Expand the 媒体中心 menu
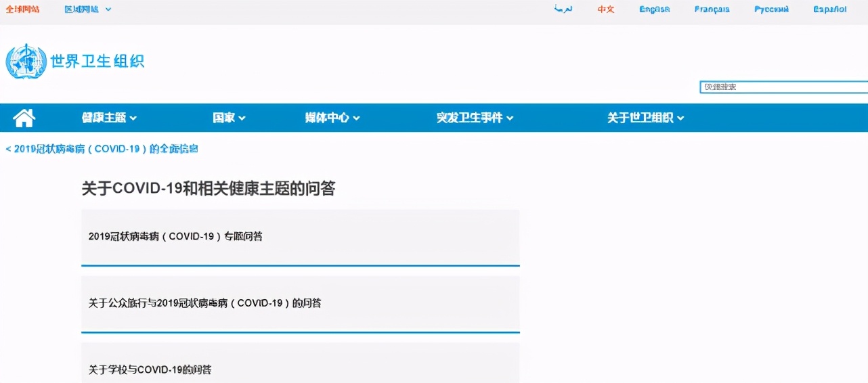 point(332,118)
